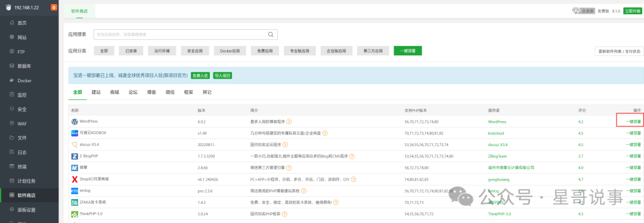Click the 导入项目 green button
644x223 pixels.
pyautogui.click(x=222, y=76)
